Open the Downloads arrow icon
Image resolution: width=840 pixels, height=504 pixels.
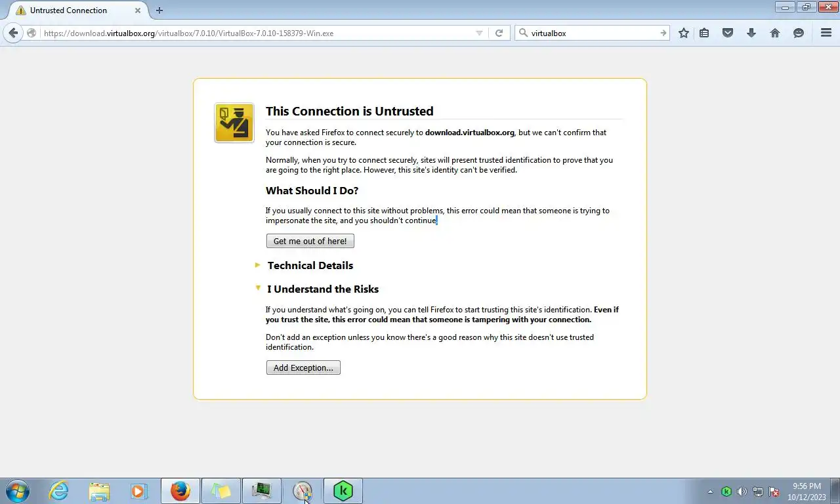(751, 33)
